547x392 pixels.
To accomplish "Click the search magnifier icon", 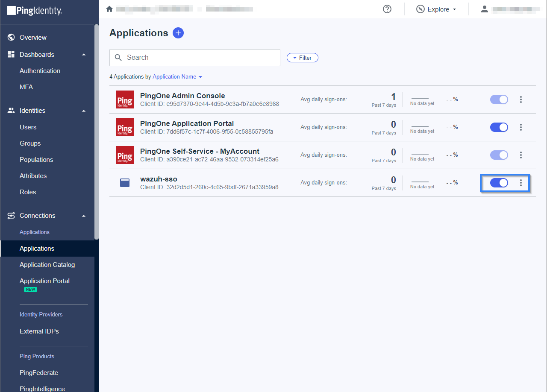I will (x=118, y=58).
